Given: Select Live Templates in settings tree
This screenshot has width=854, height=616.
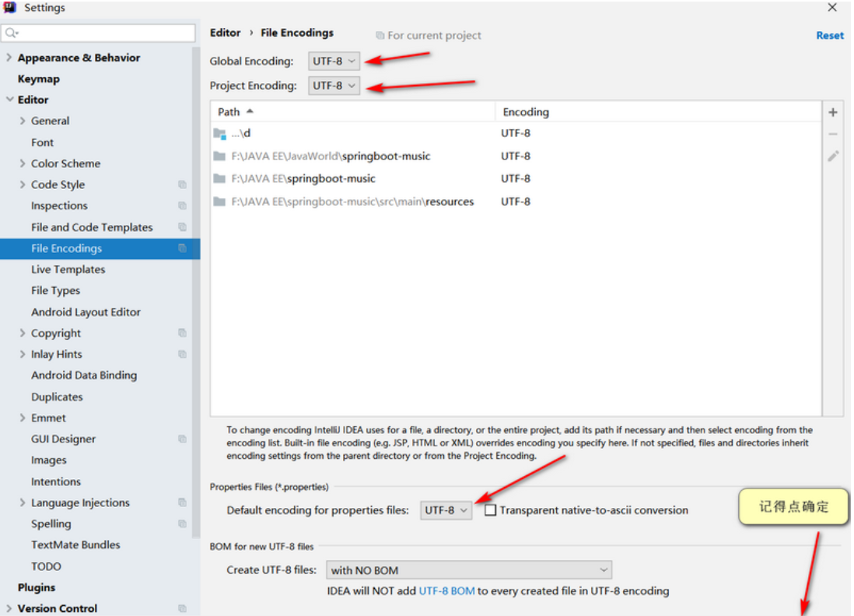Looking at the screenshot, I should click(x=68, y=269).
